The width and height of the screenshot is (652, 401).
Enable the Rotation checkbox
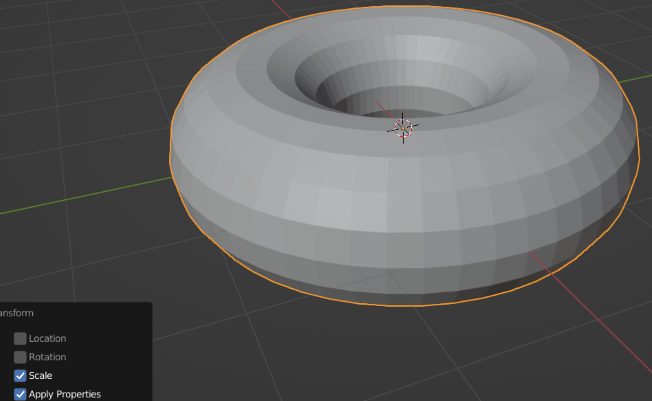[x=20, y=357]
